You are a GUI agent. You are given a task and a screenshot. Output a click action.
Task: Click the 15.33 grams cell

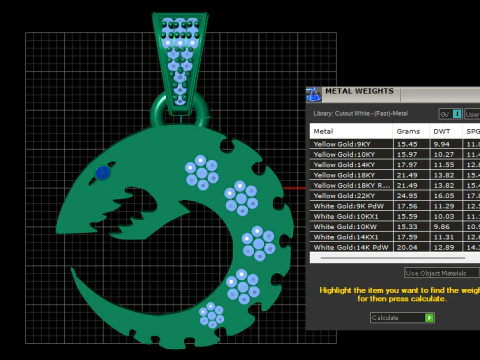click(x=411, y=227)
